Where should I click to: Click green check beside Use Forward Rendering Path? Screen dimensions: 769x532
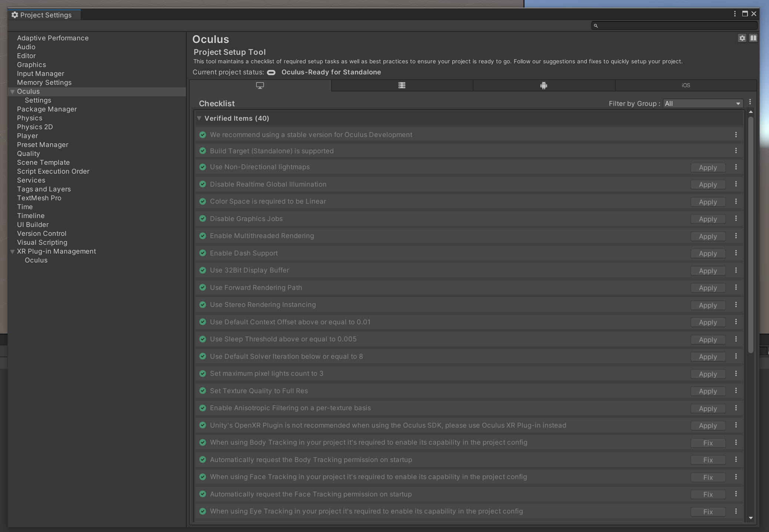pos(203,288)
